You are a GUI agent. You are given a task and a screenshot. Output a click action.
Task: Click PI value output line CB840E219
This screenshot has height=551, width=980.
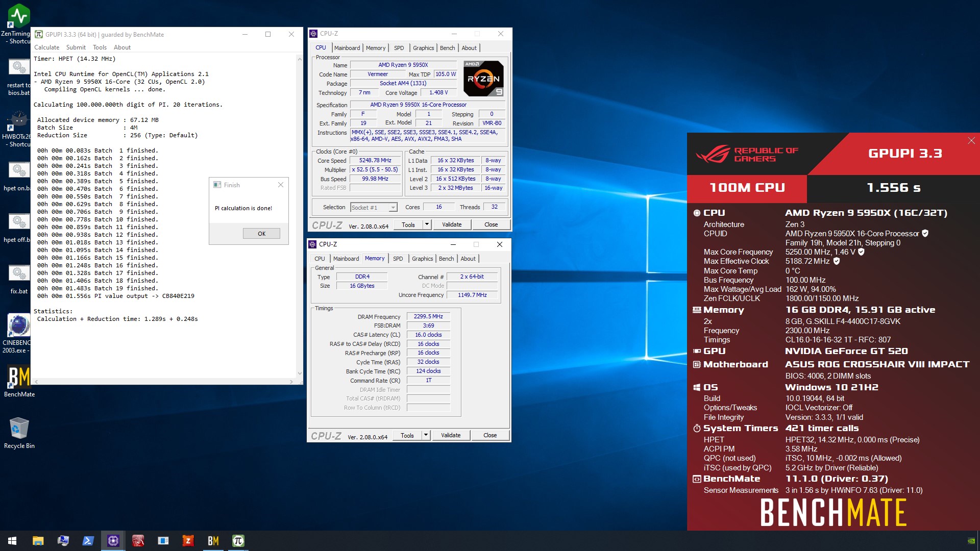tap(115, 296)
